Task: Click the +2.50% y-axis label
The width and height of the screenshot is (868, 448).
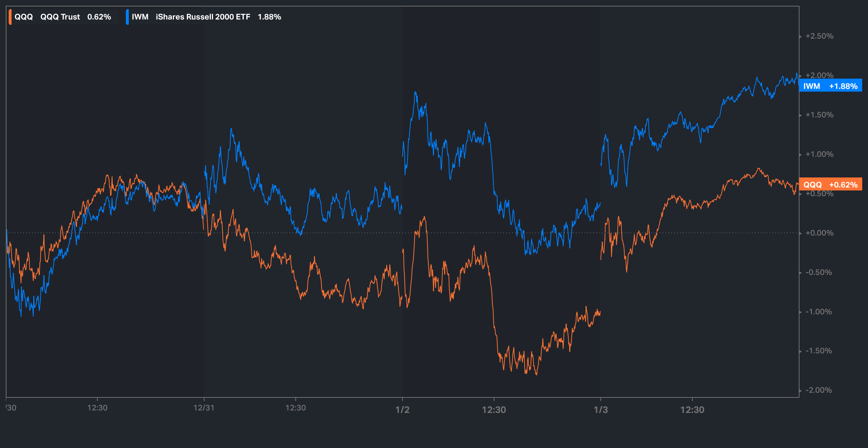Action: pyautogui.click(x=819, y=36)
